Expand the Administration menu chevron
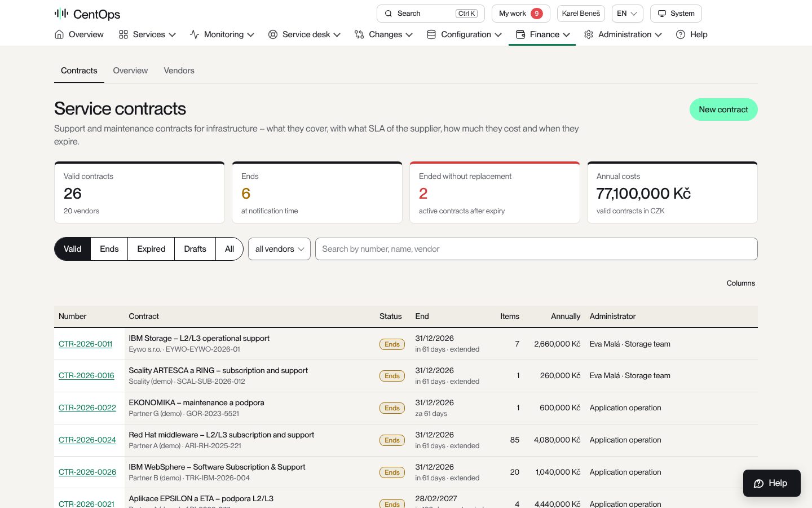Screen dimensions: 812x508 [x=658, y=35]
